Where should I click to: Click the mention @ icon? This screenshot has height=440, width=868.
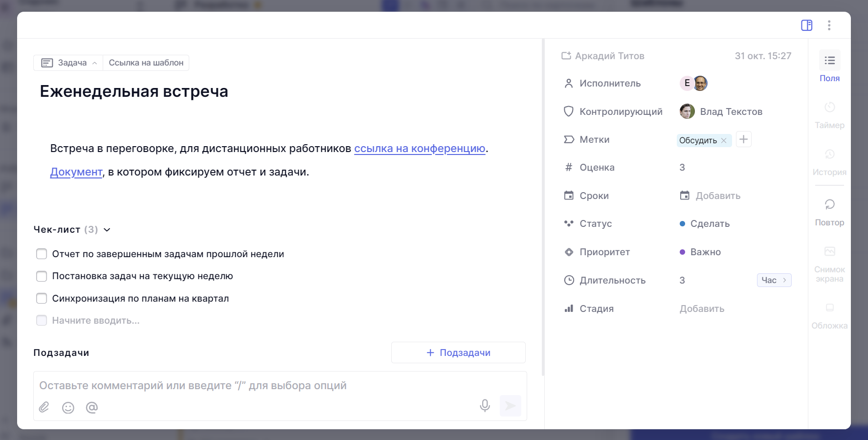(92, 407)
